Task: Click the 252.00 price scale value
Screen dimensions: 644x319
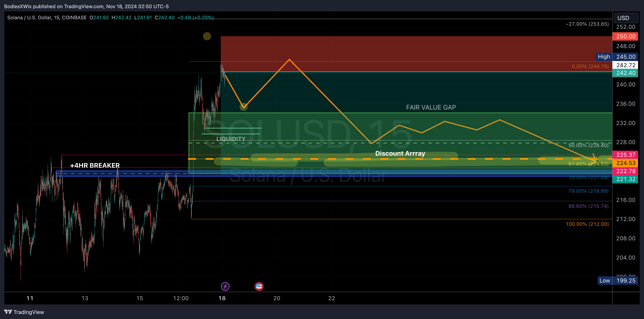Action: click(x=625, y=27)
